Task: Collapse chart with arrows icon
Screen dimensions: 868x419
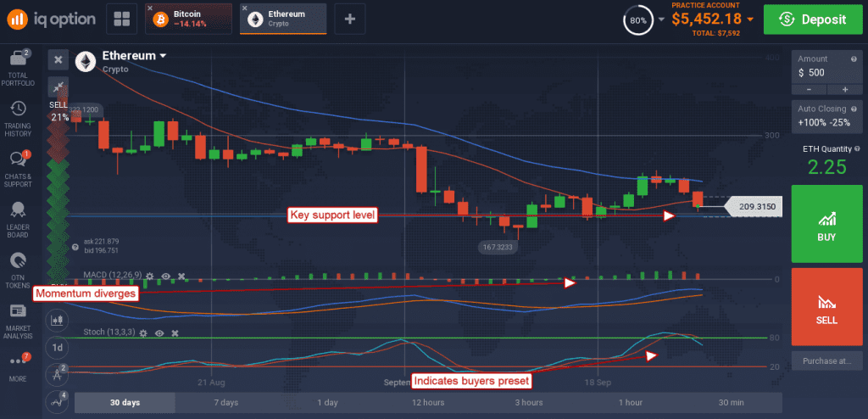Action: [58, 87]
